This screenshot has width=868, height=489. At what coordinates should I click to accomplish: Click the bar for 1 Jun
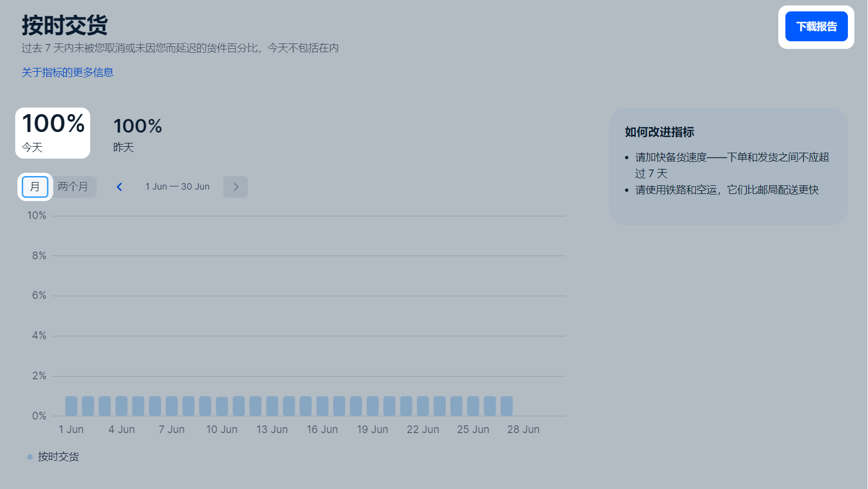pyautogui.click(x=71, y=406)
